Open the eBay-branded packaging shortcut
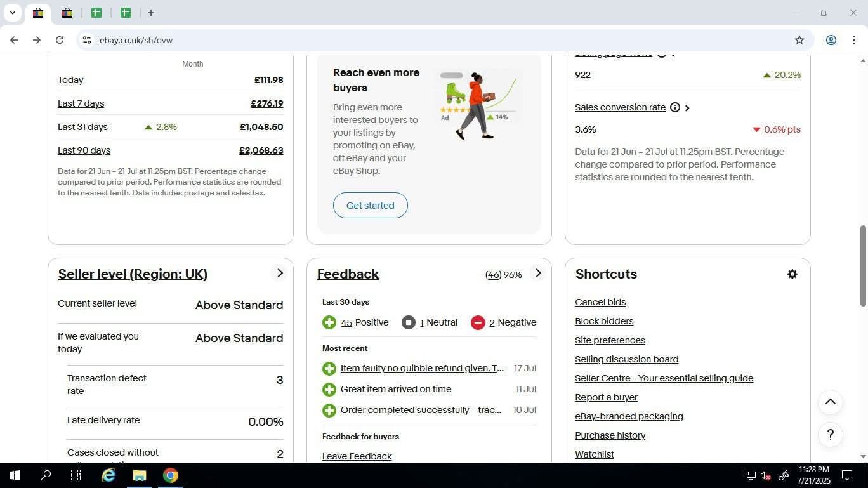 (629, 416)
